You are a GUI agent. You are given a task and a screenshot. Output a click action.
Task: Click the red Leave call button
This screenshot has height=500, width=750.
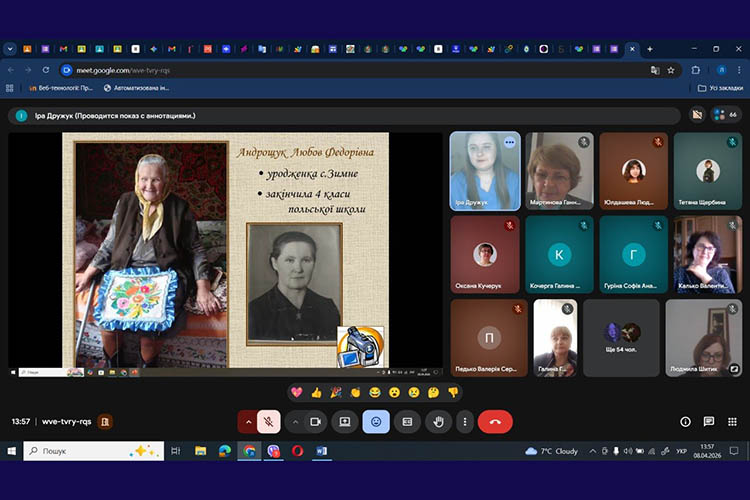coord(495,422)
